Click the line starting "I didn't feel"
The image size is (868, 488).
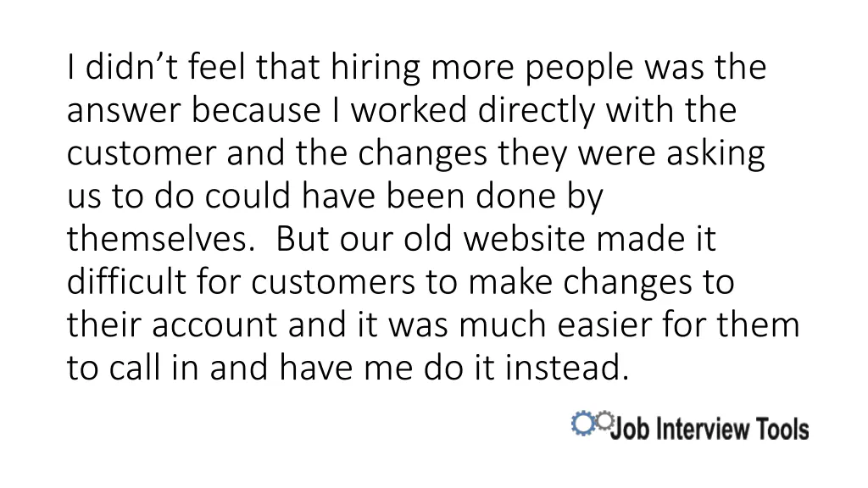pos(416,68)
